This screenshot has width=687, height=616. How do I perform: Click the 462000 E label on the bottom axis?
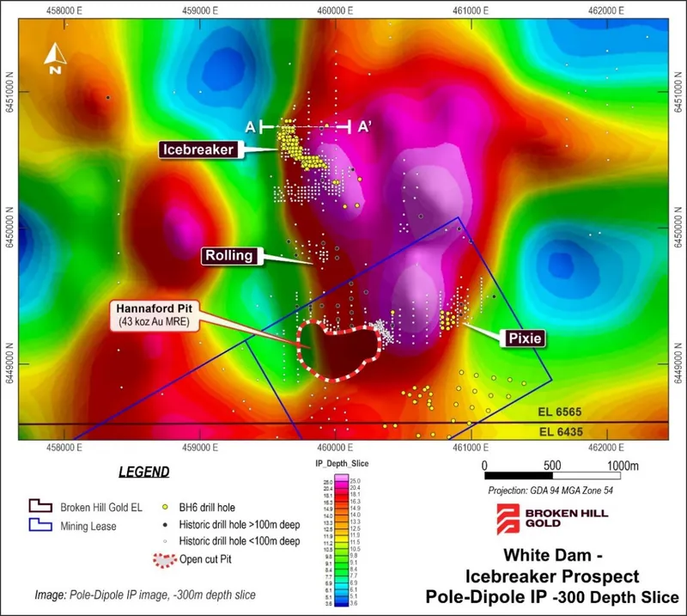pos(606,448)
